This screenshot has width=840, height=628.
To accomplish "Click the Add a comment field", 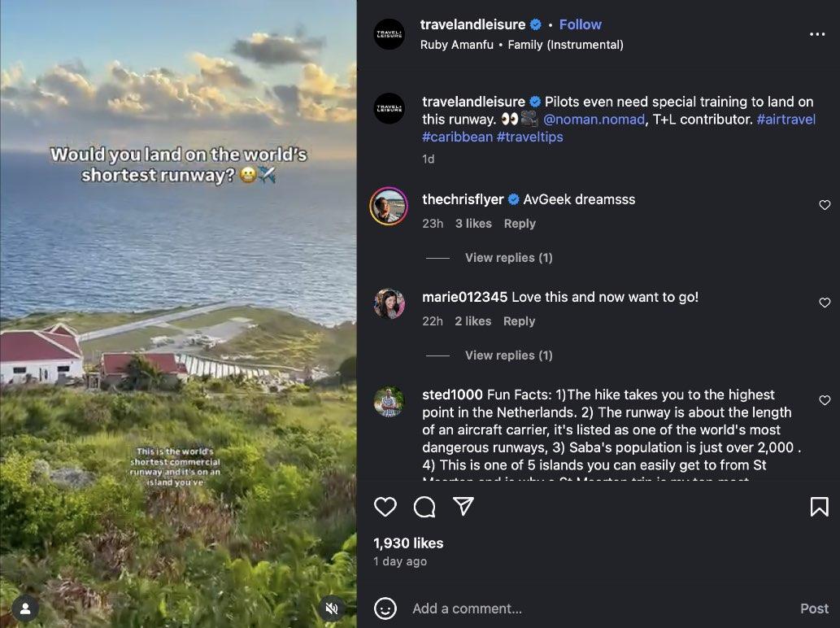I will pyautogui.click(x=569, y=608).
